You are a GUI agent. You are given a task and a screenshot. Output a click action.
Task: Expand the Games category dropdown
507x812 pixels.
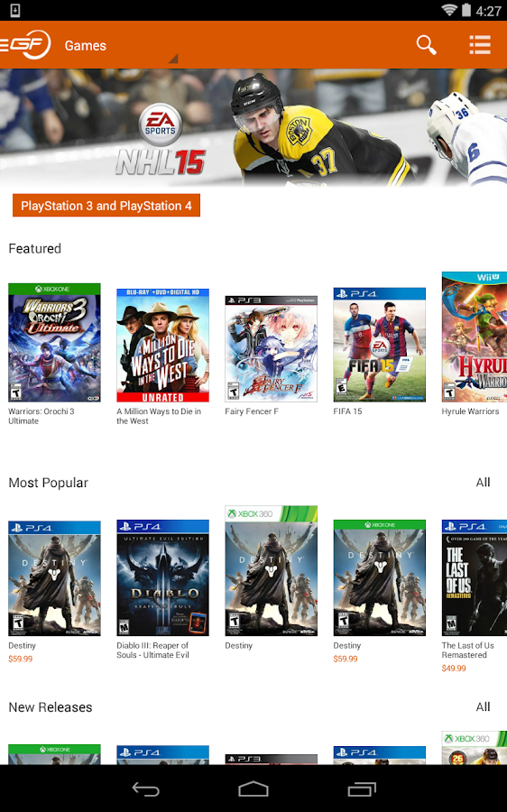[x=86, y=46]
